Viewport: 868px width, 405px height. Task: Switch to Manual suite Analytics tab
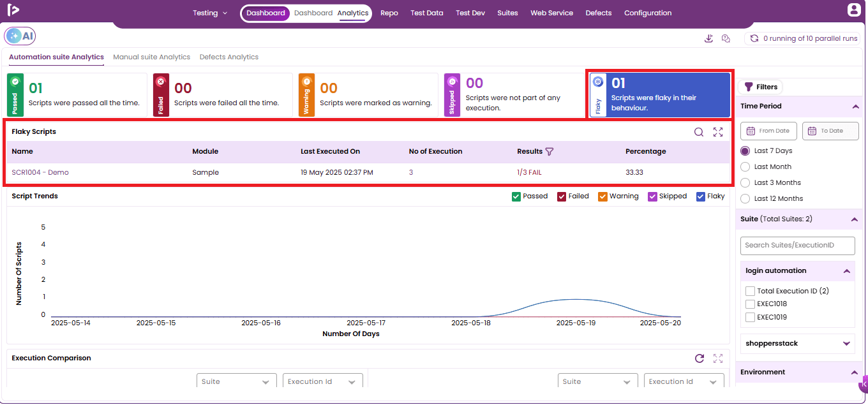click(152, 57)
